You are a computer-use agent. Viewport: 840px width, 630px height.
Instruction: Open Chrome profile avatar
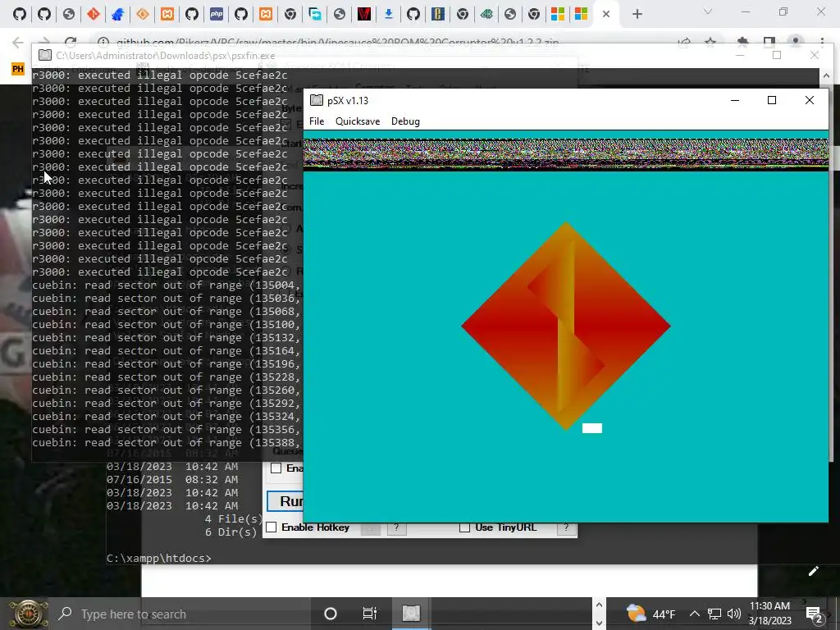click(796, 43)
